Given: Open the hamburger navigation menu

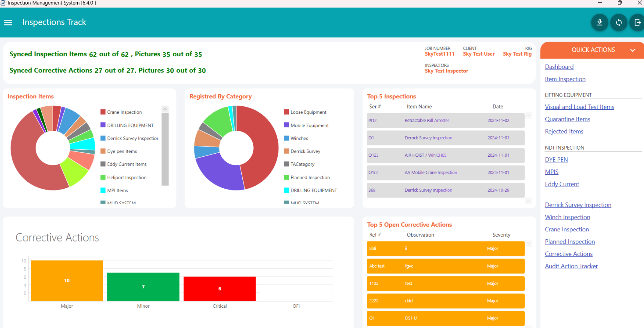Looking at the screenshot, I should [x=8, y=23].
